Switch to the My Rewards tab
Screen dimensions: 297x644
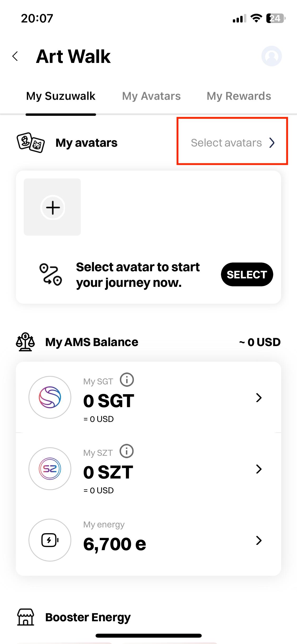click(x=239, y=96)
